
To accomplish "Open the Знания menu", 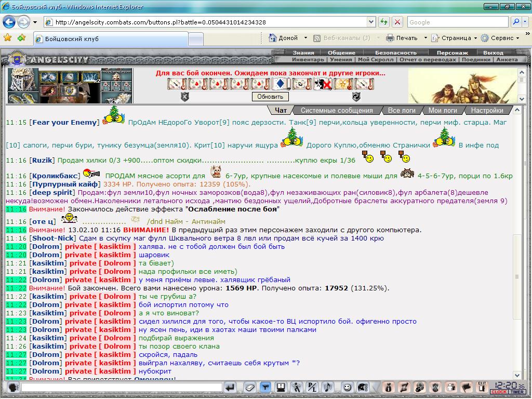I will (x=303, y=52).
